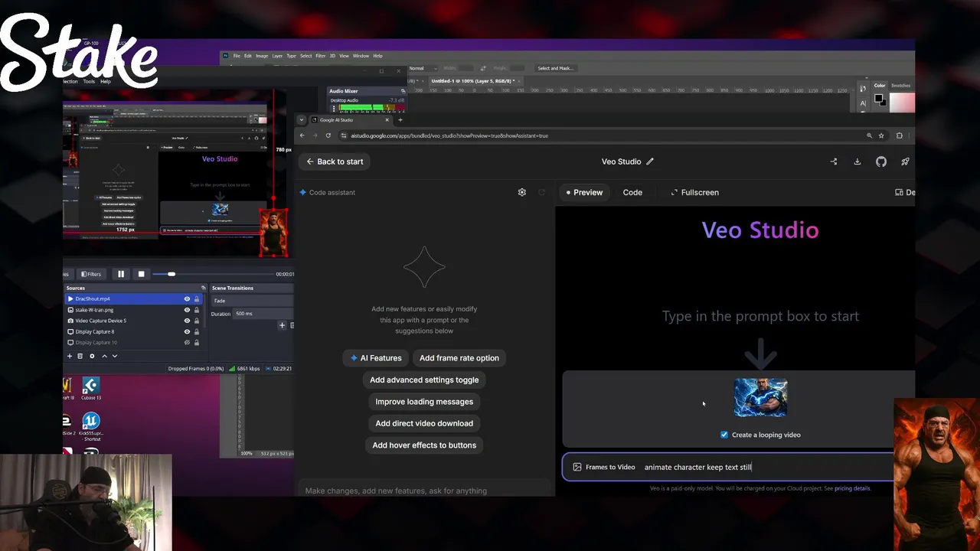This screenshot has width=980, height=551.
Task: Open browser extensions puzzle icon
Action: pyautogui.click(x=900, y=135)
